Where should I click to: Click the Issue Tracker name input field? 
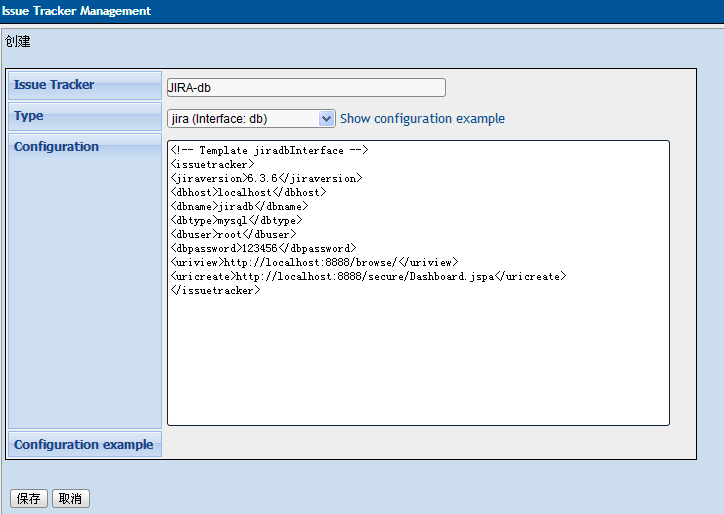point(306,87)
